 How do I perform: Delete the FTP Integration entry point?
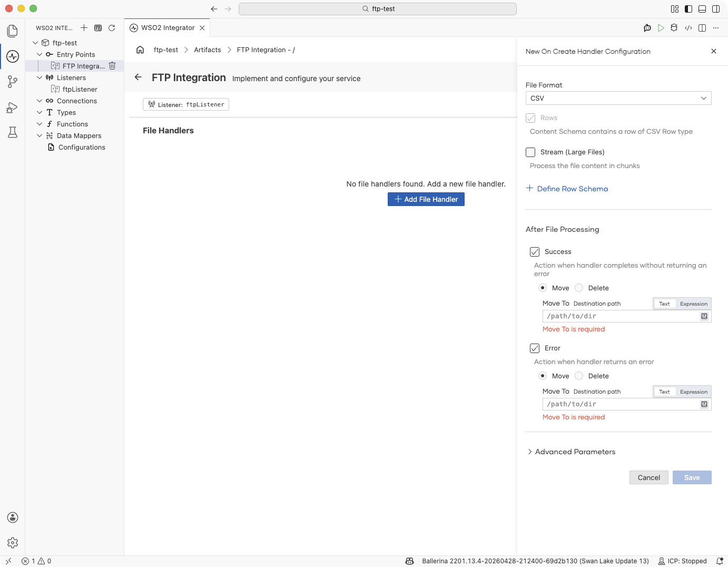[112, 66]
